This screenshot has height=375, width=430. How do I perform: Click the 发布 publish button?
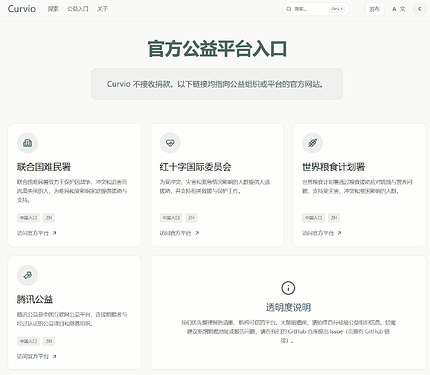[374, 9]
